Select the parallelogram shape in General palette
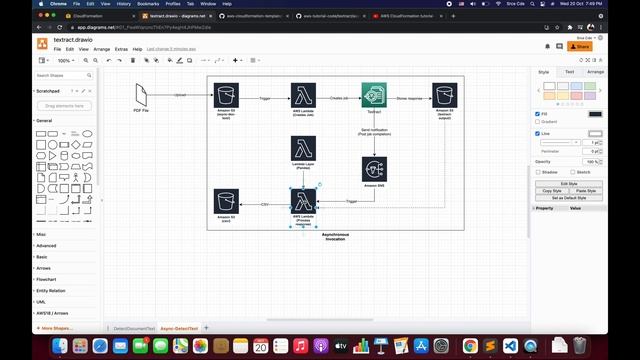 87,144
